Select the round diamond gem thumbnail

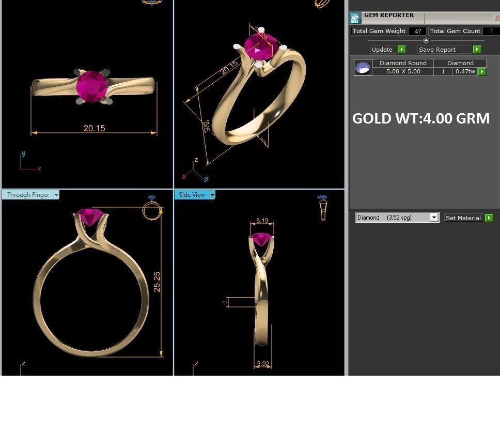tap(363, 67)
